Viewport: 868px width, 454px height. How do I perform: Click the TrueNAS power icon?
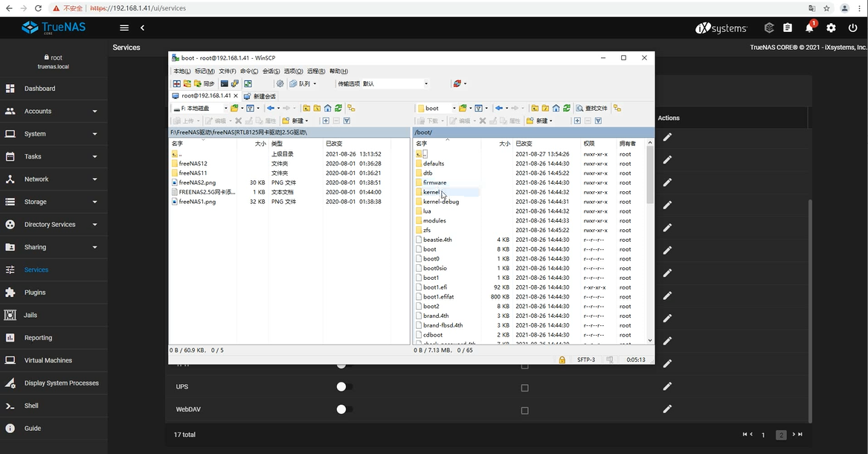(852, 28)
